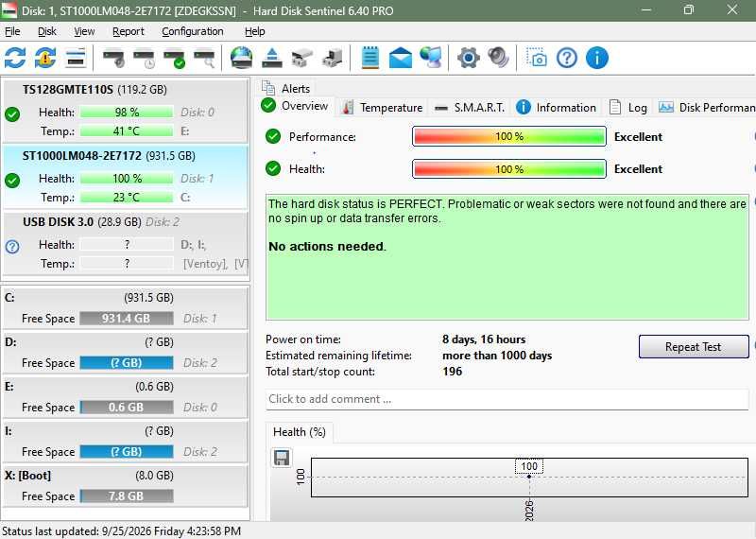The width and height of the screenshot is (756, 539).
Task: Click the hard disk icon with clock
Action: point(145,59)
